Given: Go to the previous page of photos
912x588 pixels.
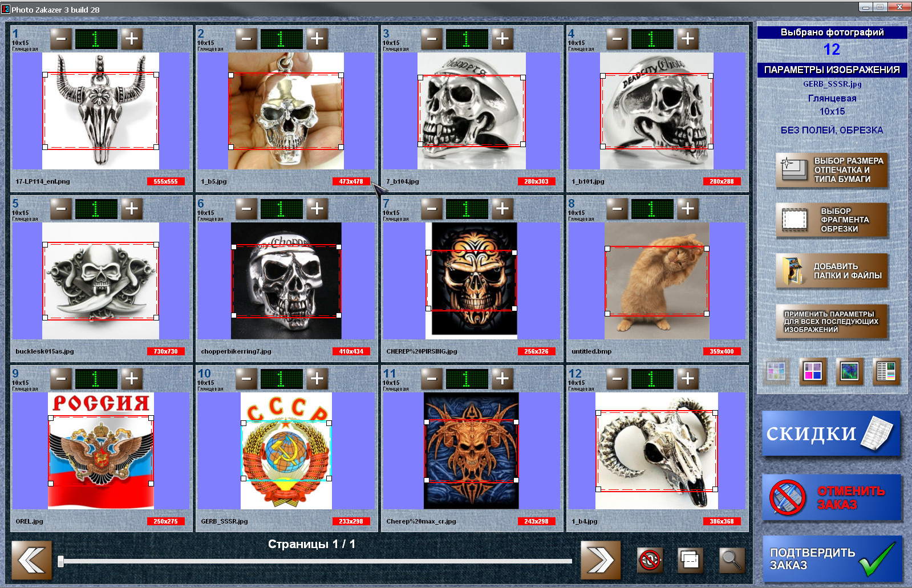Looking at the screenshot, I should (31, 560).
